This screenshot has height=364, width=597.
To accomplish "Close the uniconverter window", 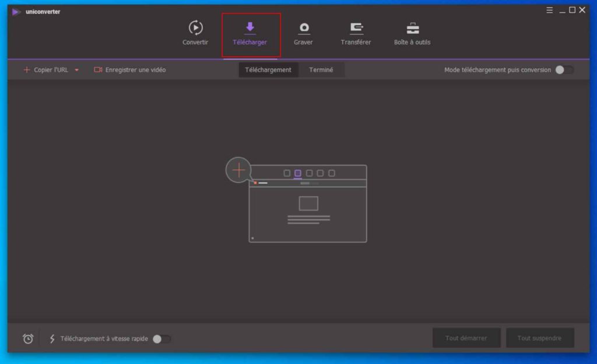I will [x=582, y=10].
